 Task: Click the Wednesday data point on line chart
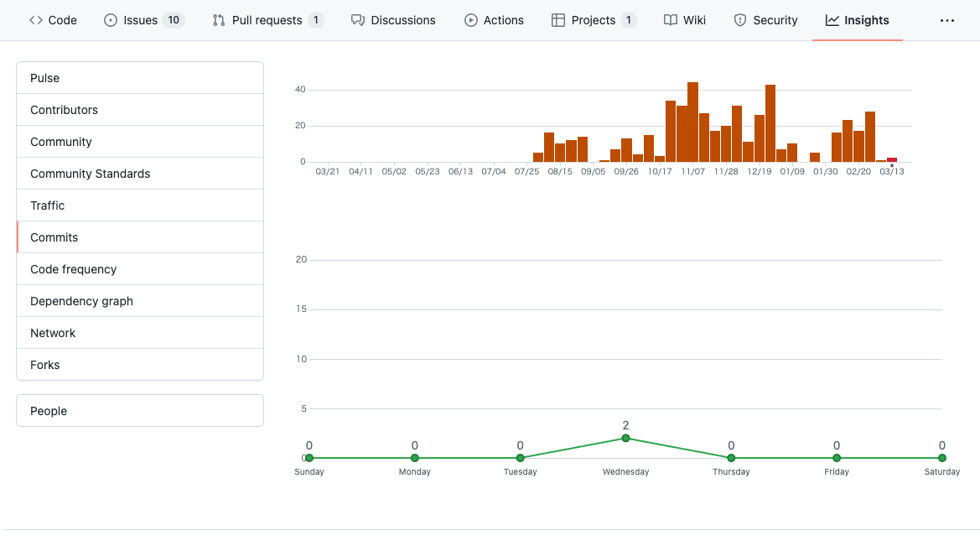pos(625,439)
